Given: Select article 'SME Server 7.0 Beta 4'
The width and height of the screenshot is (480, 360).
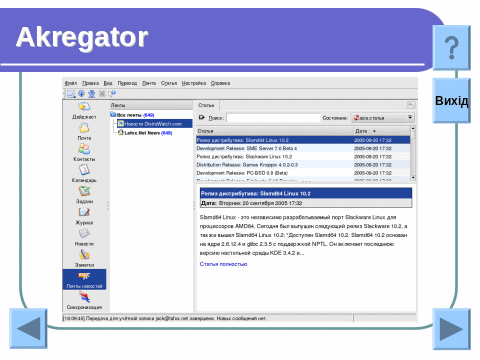Looking at the screenshot, I should (303, 148).
